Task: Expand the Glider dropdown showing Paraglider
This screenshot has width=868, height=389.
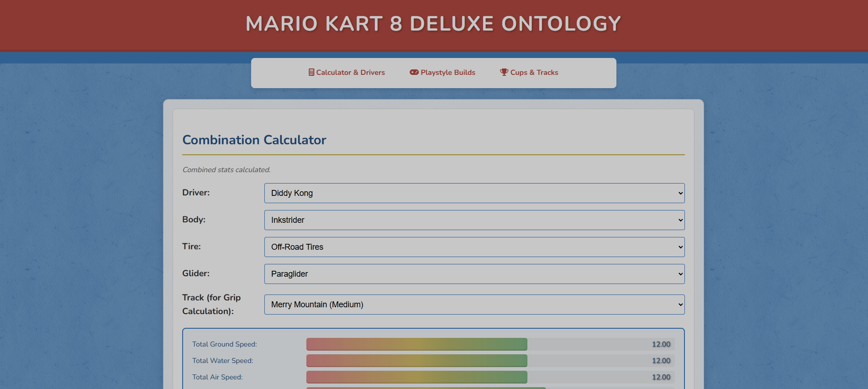Action: (474, 274)
